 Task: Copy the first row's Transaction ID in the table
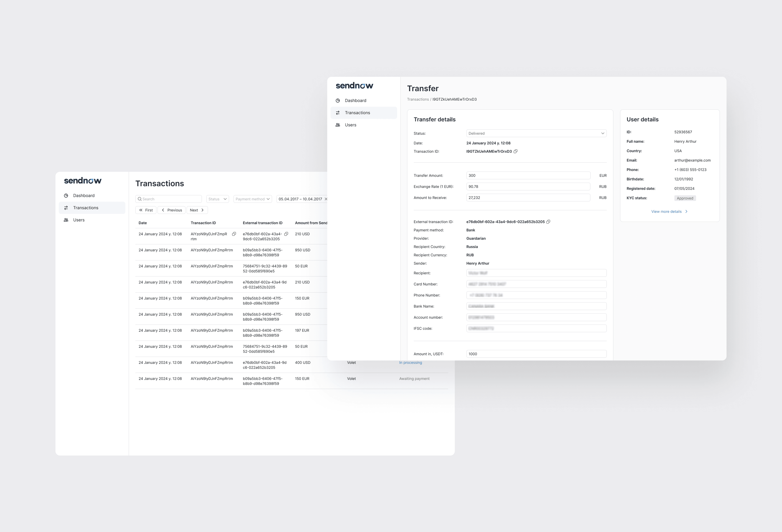point(234,234)
